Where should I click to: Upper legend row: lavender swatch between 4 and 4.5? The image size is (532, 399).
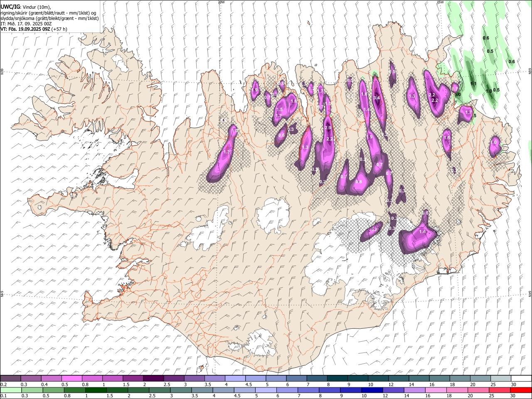[x=235, y=378]
